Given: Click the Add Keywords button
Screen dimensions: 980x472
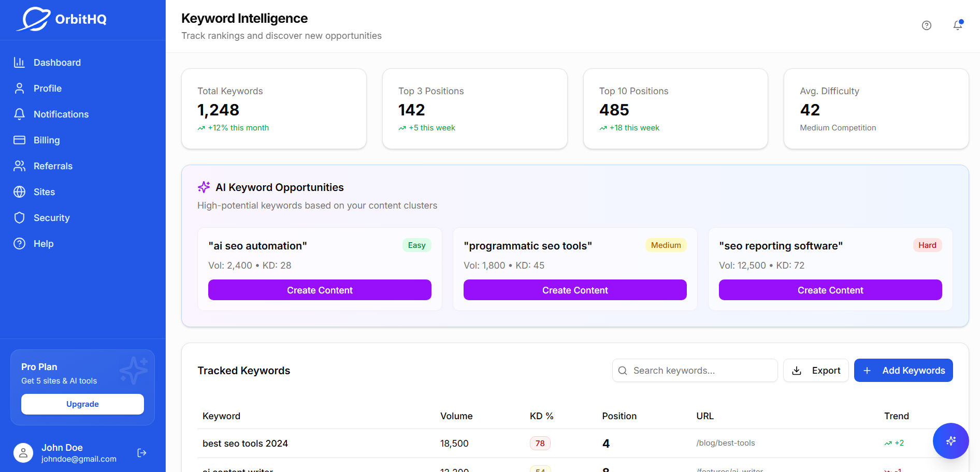Looking at the screenshot, I should click(x=903, y=371).
